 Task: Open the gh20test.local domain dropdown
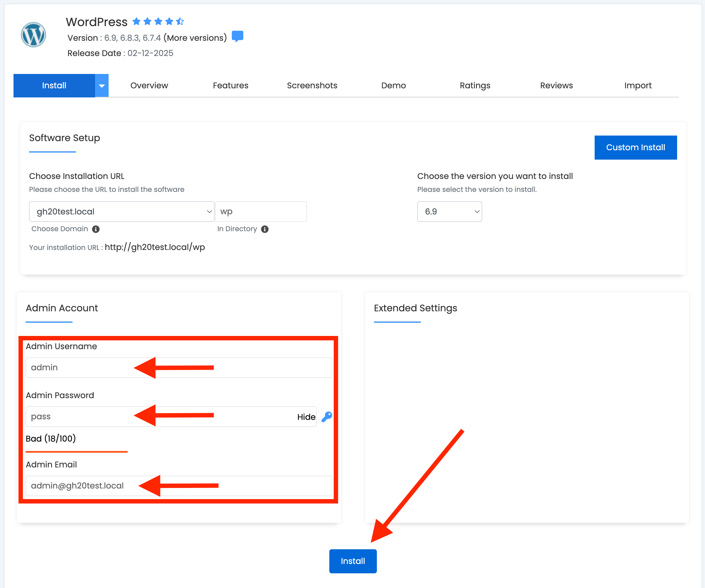coord(122,212)
